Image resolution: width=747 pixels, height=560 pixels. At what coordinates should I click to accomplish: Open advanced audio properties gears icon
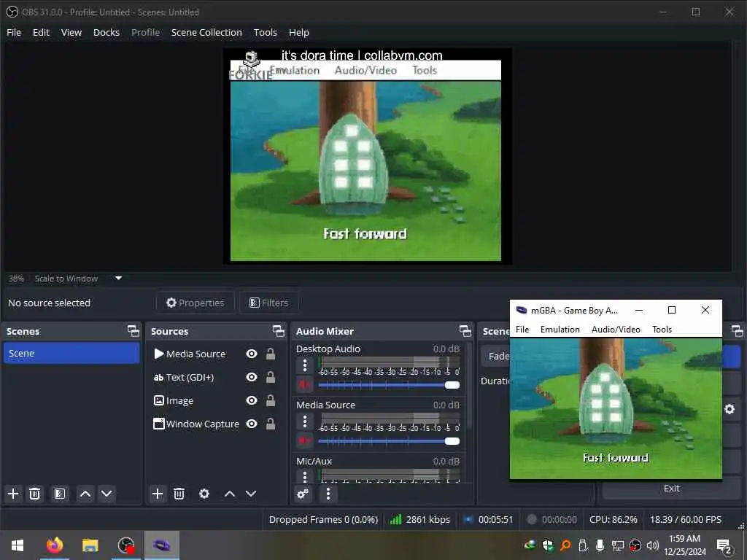303,494
